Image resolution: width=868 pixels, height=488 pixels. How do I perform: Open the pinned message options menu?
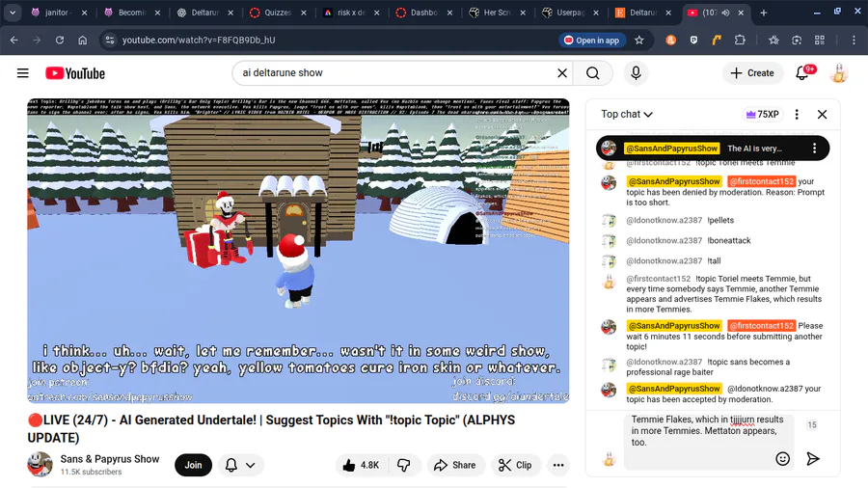pyautogui.click(x=814, y=149)
